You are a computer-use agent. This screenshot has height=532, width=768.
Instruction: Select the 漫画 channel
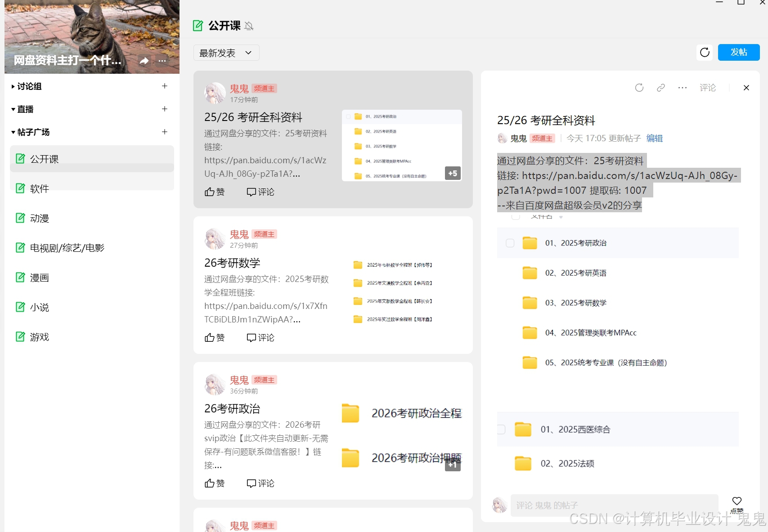click(x=92, y=277)
